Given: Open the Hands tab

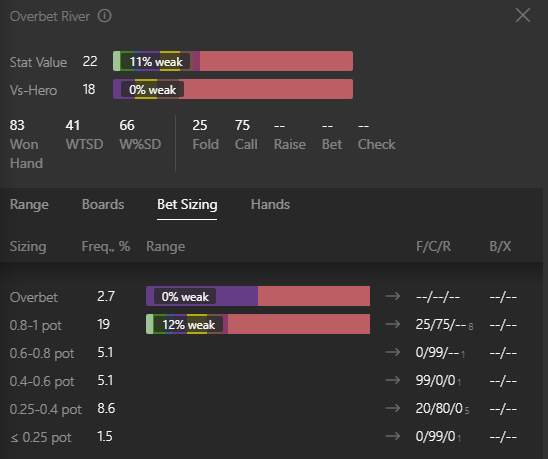Looking at the screenshot, I should pos(270,205).
